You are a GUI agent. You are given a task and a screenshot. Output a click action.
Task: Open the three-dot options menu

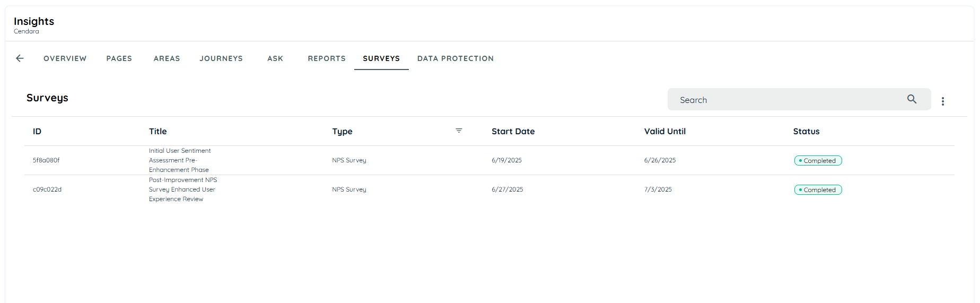tap(942, 101)
